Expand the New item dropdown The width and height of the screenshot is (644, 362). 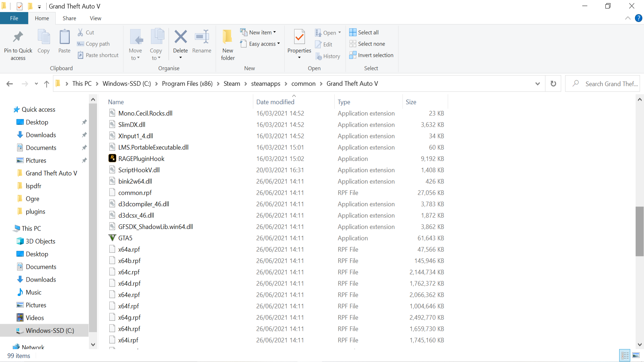point(258,33)
